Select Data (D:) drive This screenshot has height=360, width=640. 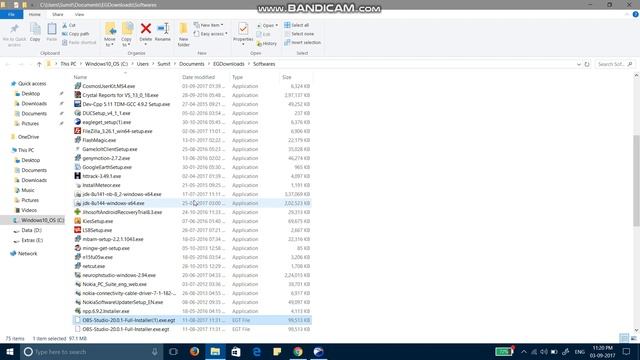(x=31, y=230)
